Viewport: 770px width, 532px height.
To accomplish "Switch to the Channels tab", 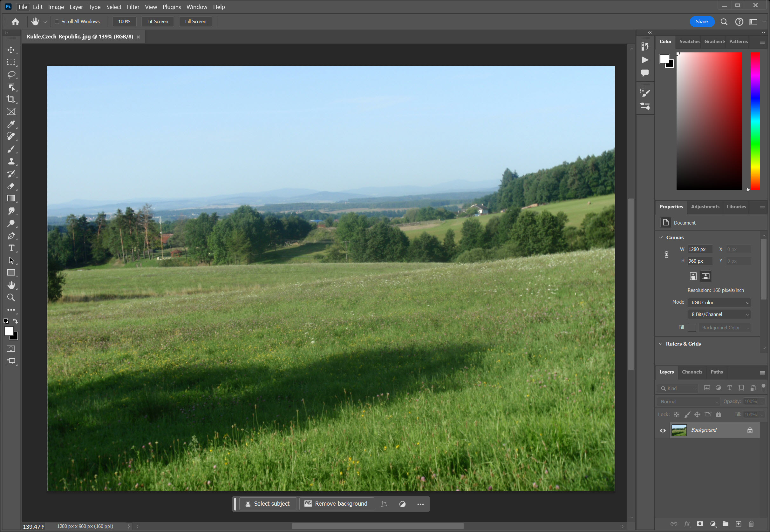I will pos(692,372).
